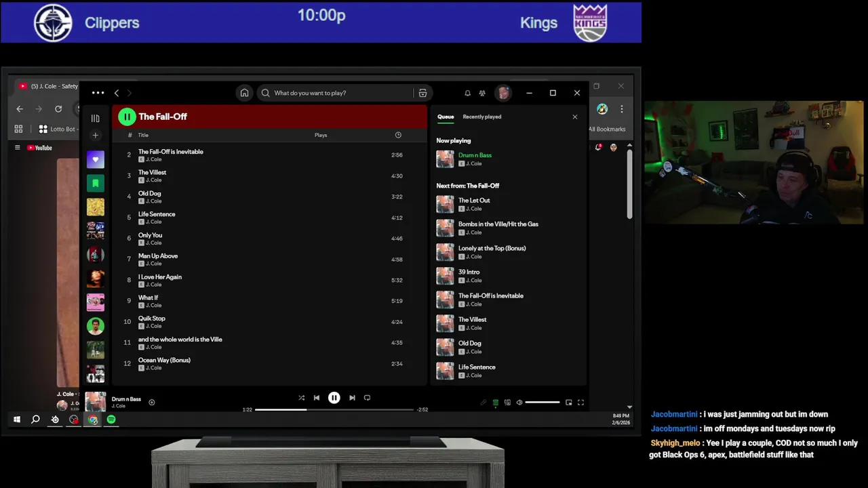Go to Spotify Home
Image resolution: width=868 pixels, height=488 pixels.
click(244, 93)
